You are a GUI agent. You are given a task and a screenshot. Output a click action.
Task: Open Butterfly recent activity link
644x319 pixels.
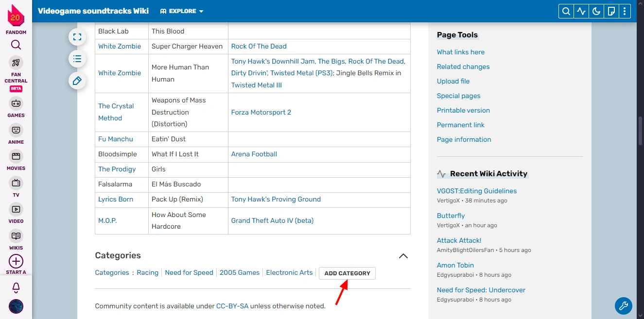[x=451, y=216]
